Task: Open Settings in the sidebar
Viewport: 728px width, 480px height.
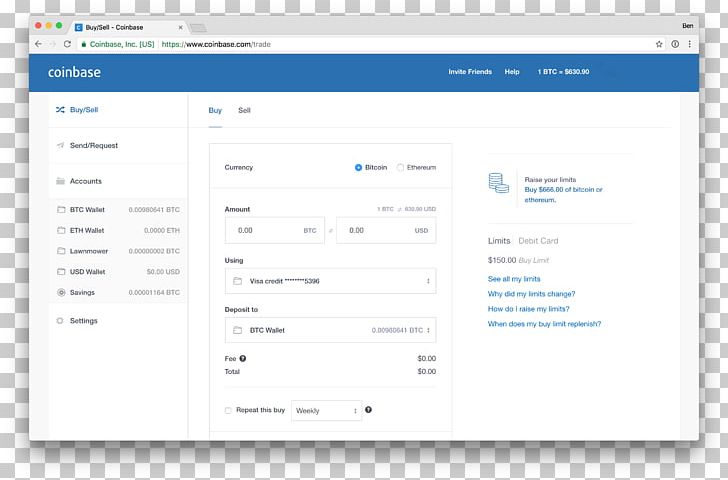Action: pos(118,321)
